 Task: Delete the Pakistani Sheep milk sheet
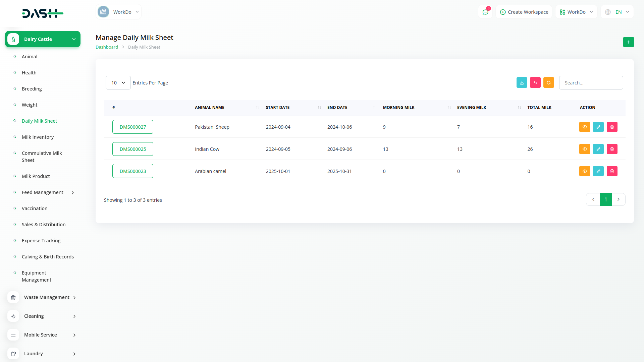point(612,127)
